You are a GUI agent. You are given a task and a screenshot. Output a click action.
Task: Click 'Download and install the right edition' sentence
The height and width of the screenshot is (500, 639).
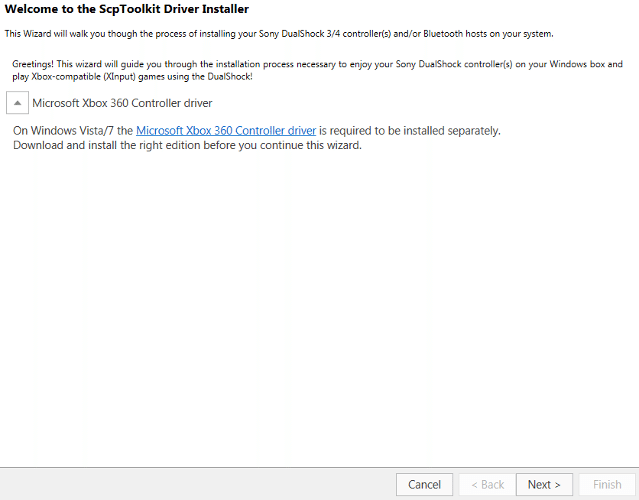click(187, 145)
